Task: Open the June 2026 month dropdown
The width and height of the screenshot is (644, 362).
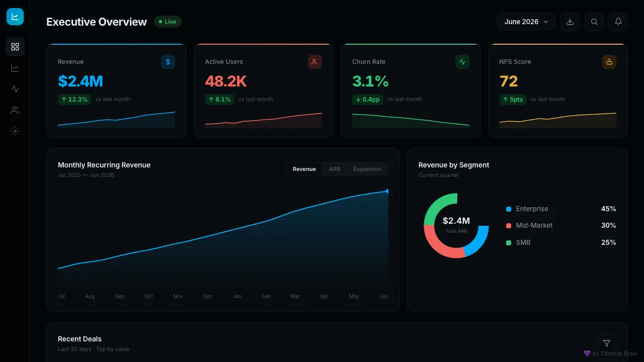Action: (526, 22)
